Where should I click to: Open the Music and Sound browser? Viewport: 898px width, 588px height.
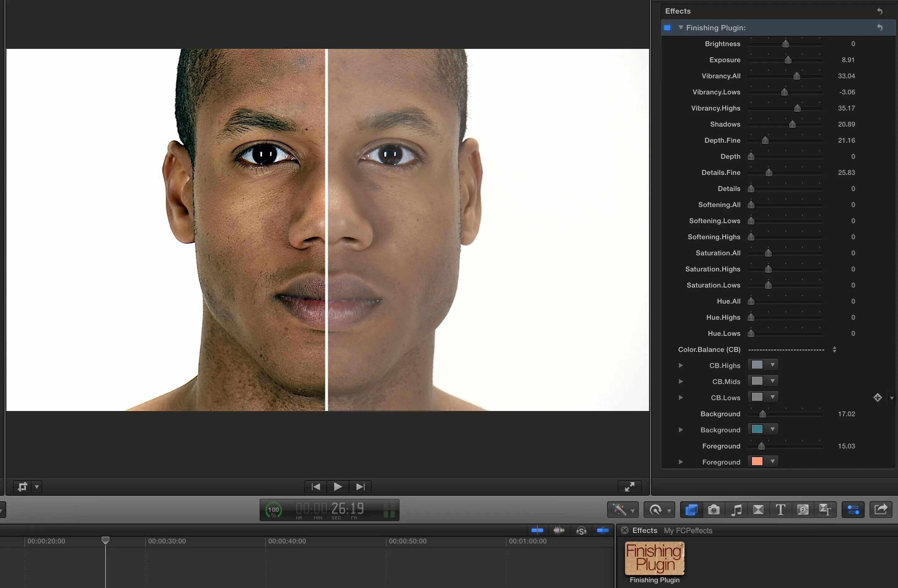click(x=736, y=510)
